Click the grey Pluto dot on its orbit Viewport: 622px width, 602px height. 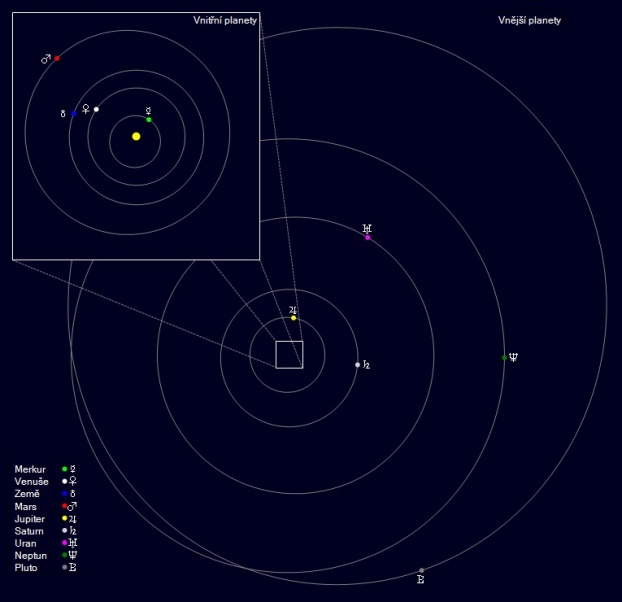pyautogui.click(x=422, y=570)
